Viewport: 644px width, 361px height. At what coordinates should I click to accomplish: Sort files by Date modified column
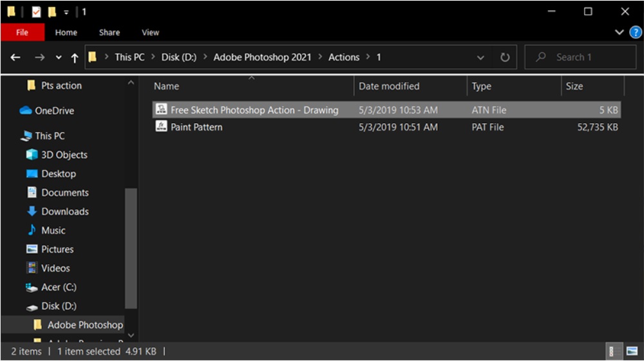point(389,86)
